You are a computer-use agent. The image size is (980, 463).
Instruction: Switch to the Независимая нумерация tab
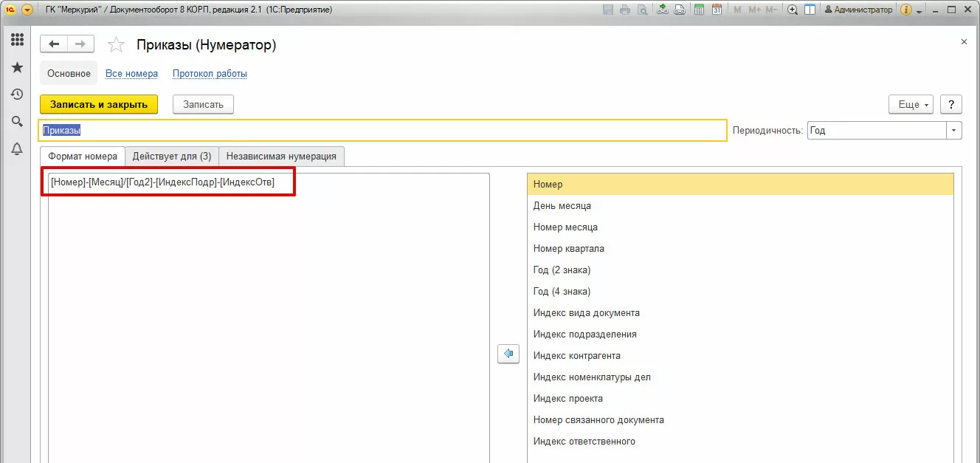tap(281, 157)
